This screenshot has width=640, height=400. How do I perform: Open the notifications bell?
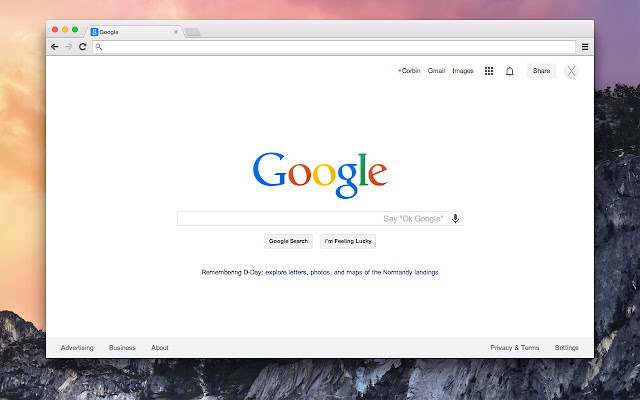coord(509,71)
